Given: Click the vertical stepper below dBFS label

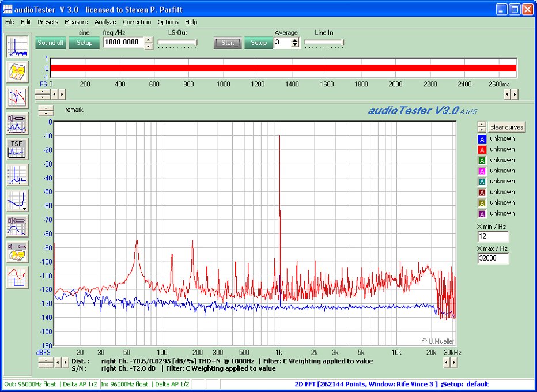Looking at the screenshot, I should click(46, 363).
